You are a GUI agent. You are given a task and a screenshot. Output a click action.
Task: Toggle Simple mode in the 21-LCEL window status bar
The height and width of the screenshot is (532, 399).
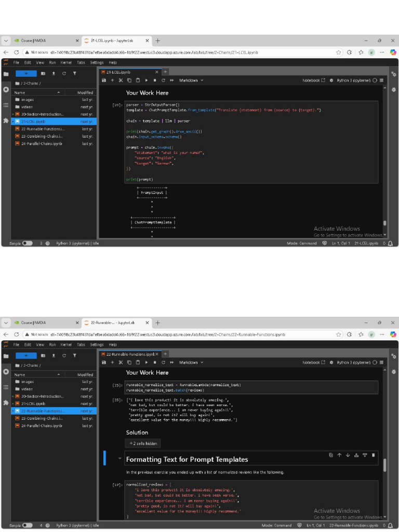pyautogui.click(x=27, y=243)
